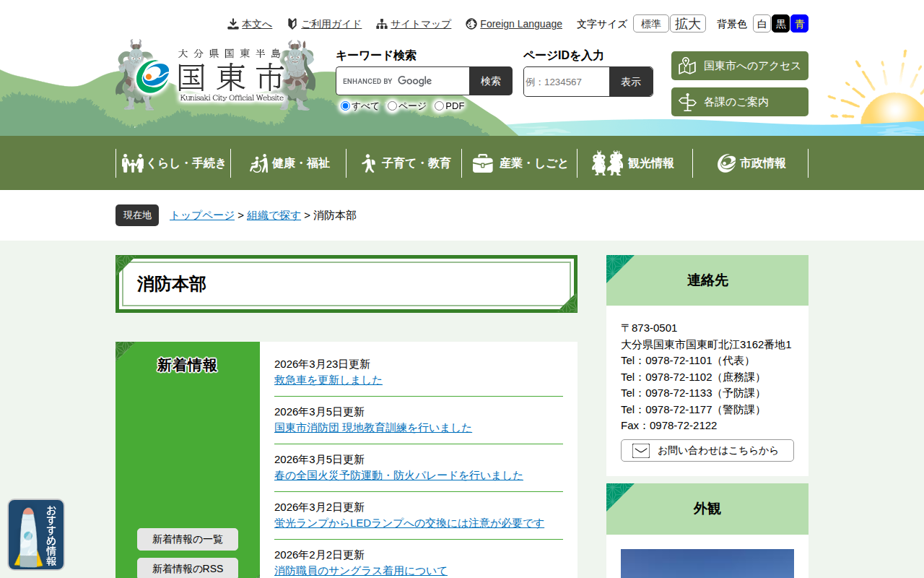Open the 観光情報 menu
This screenshot has height=578, width=924.
pyautogui.click(x=635, y=163)
